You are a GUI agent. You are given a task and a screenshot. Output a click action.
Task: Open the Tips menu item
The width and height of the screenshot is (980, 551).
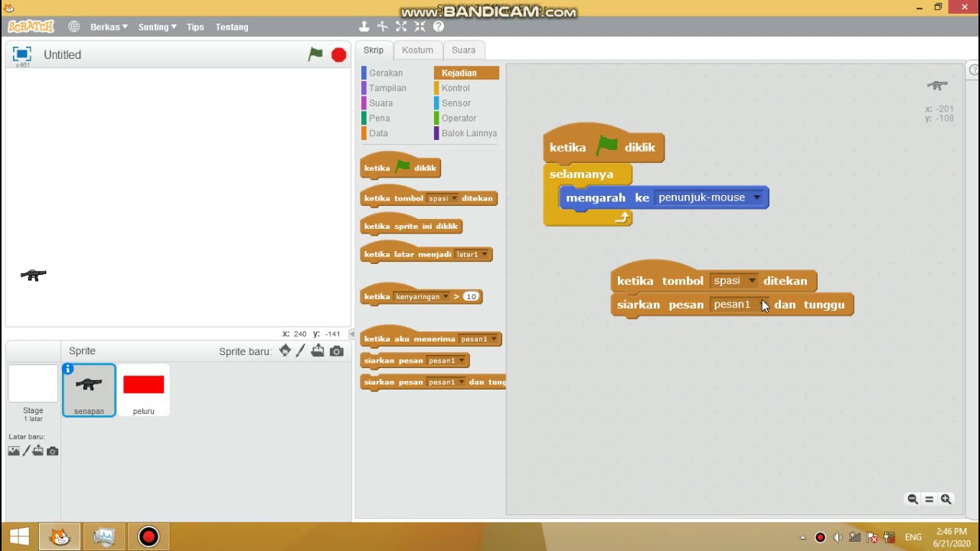tap(195, 27)
